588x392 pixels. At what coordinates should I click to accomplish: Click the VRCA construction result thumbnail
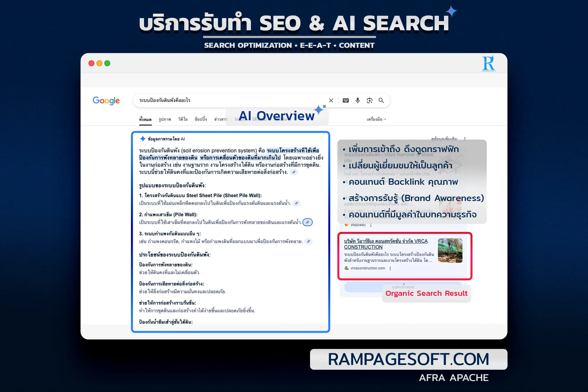click(450, 250)
